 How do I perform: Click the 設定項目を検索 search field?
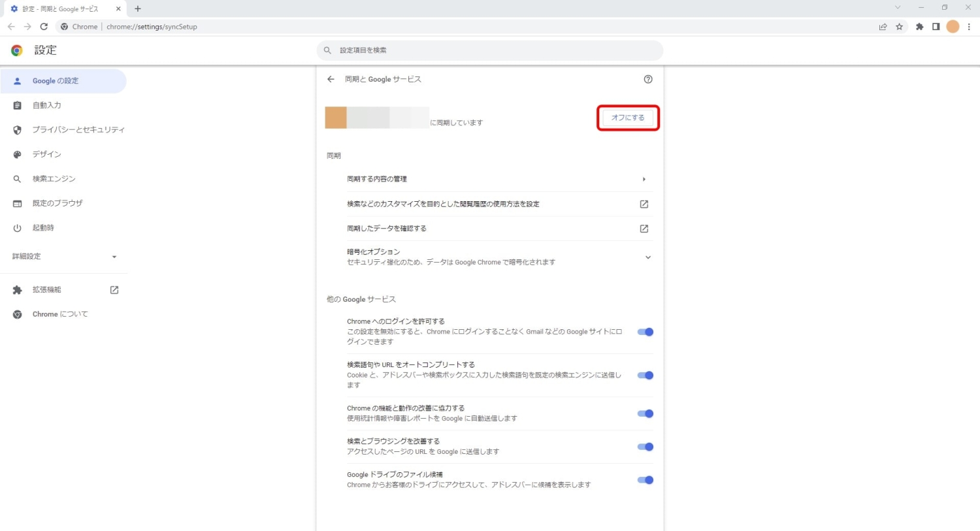(490, 50)
